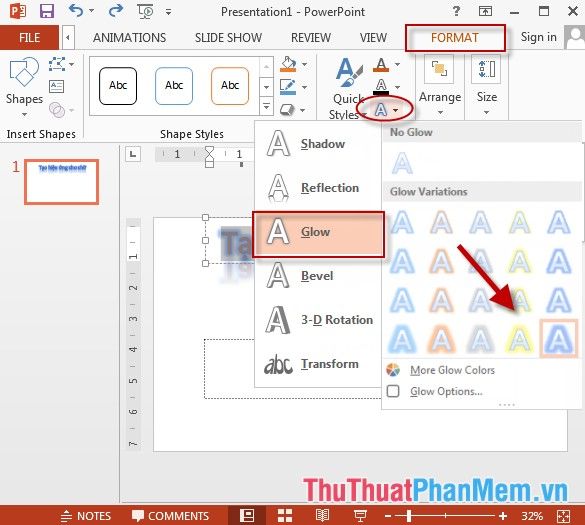Click the Undo arrow icon
The width and height of the screenshot is (585, 525).
pos(76,11)
